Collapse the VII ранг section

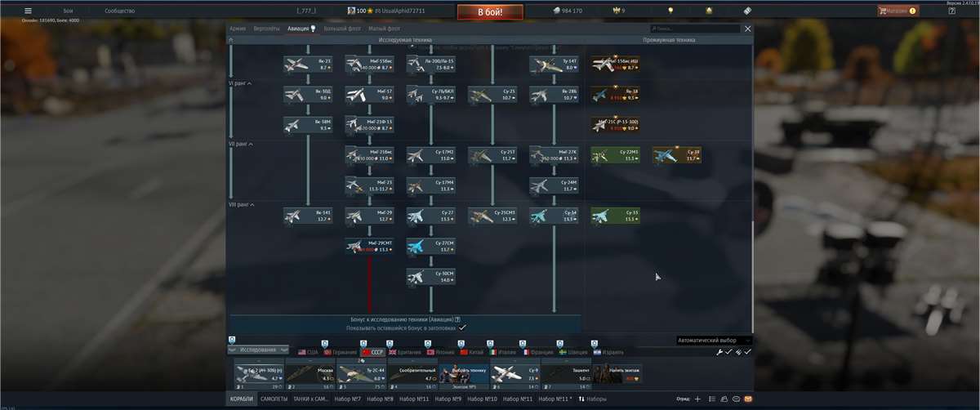coord(241,144)
